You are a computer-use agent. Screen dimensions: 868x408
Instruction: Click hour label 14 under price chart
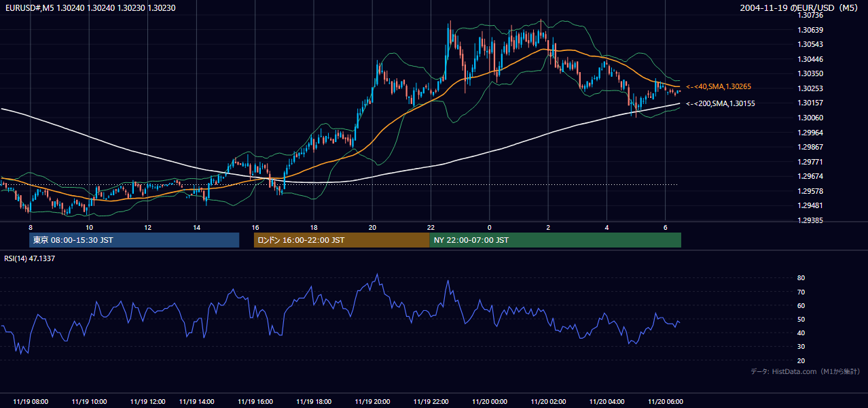[196, 227]
